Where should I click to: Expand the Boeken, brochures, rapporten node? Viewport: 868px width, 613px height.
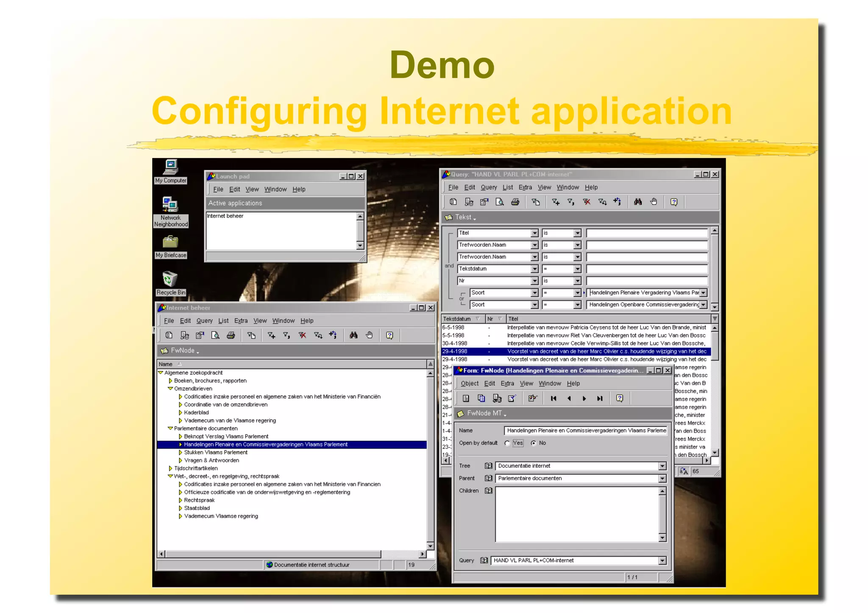coord(170,381)
